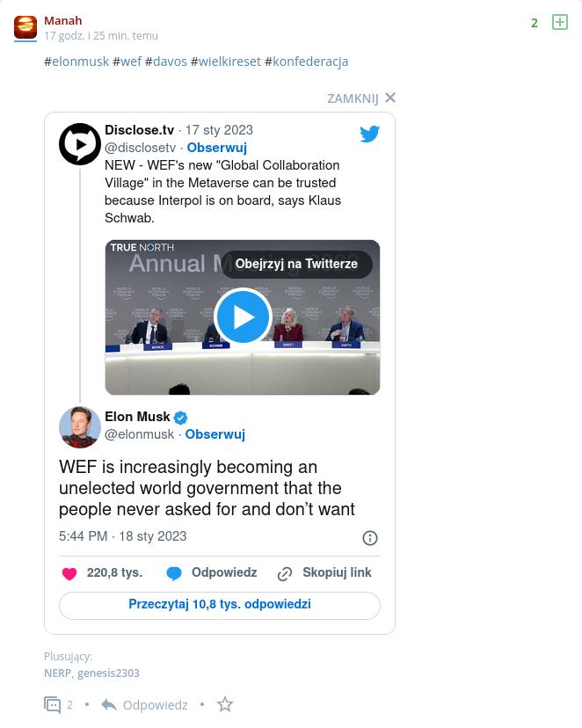Copy tweet link with Skopiuj link
Viewport: 582px width, 728px height.
[x=324, y=572]
